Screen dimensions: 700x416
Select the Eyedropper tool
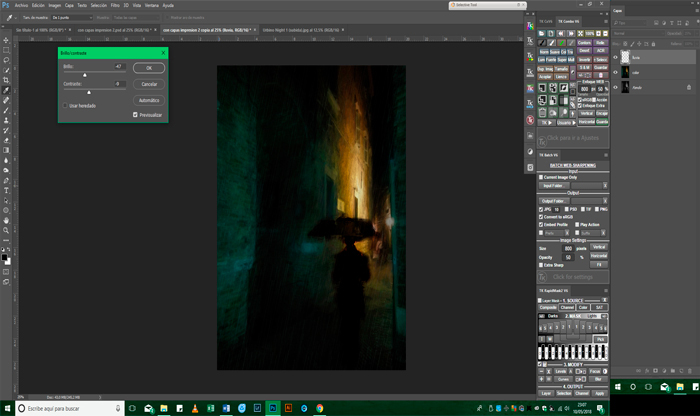pyautogui.click(x=6, y=89)
